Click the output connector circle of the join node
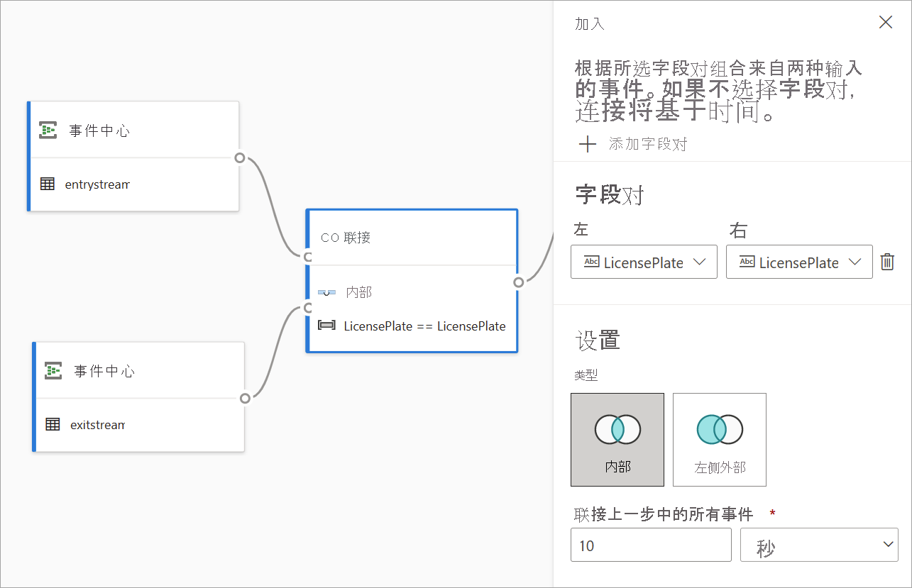The width and height of the screenshot is (912, 588). click(x=519, y=282)
